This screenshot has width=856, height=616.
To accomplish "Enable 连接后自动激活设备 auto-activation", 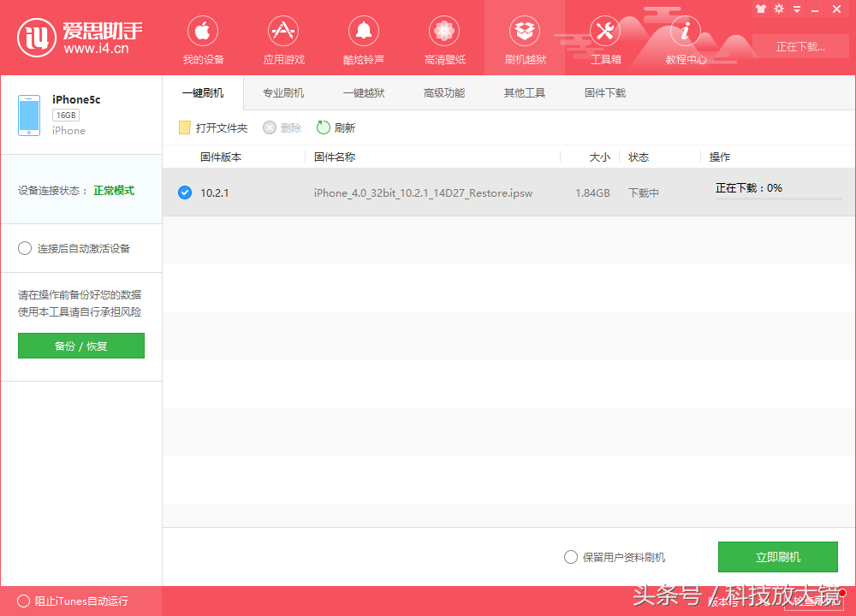I will pos(25,248).
